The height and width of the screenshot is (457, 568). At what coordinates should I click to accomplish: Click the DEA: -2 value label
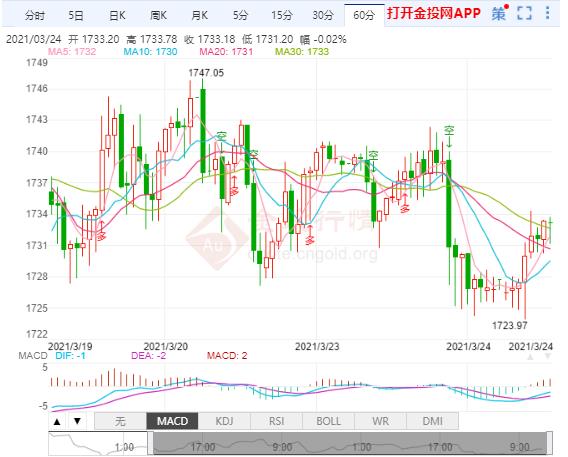(149, 356)
